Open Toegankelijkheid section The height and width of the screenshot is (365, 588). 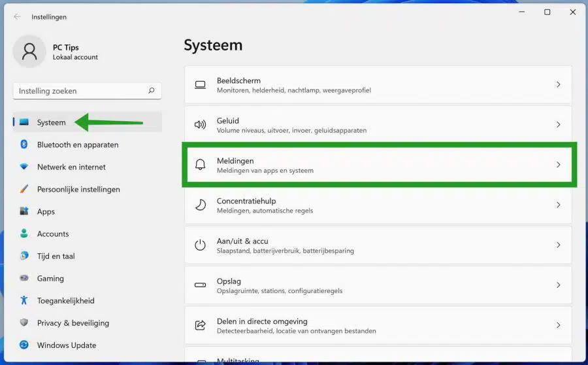(x=88, y=300)
